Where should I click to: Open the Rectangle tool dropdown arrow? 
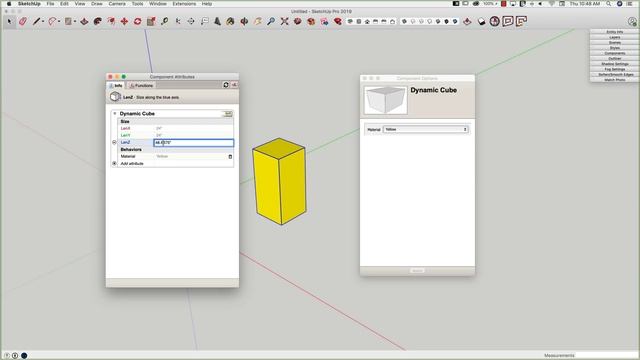coord(75,21)
